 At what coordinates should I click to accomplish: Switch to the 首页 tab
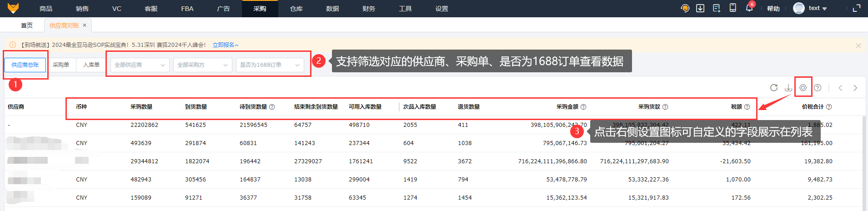pos(27,25)
